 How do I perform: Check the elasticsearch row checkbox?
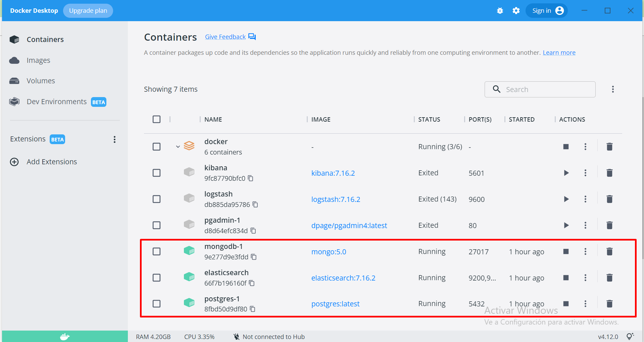coord(156,278)
